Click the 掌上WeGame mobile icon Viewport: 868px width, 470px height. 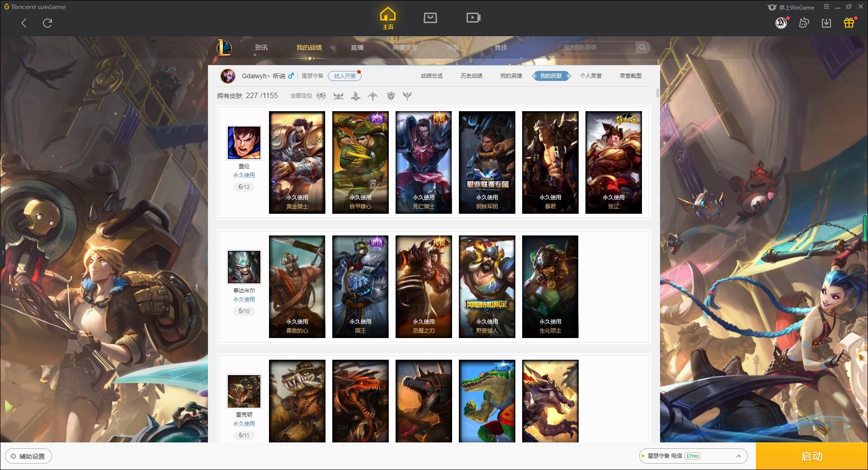(x=772, y=7)
